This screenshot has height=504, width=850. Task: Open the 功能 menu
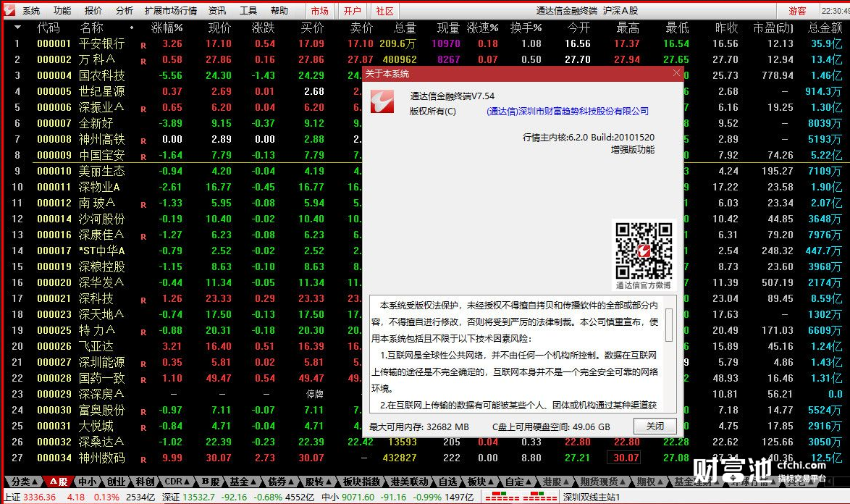(x=62, y=10)
